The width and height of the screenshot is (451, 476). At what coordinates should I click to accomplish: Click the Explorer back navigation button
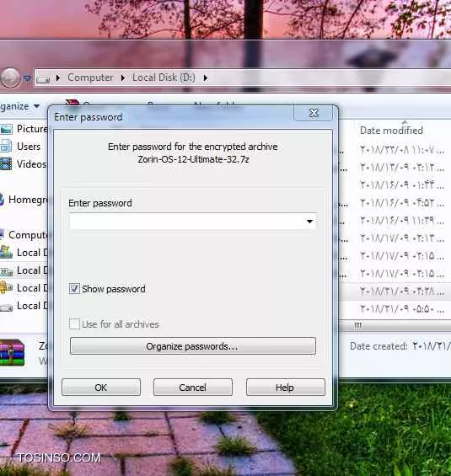click(x=10, y=78)
